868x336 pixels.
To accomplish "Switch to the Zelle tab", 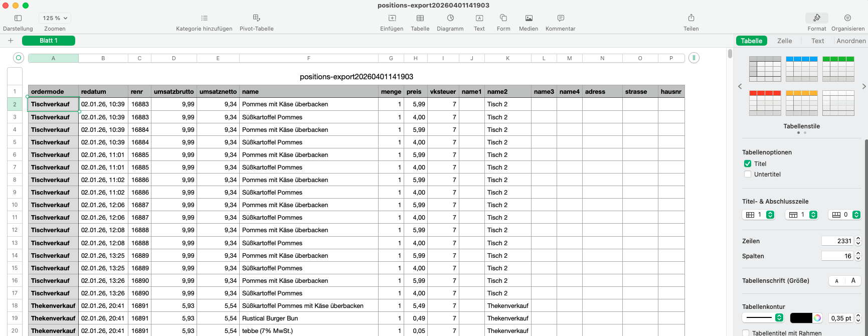I will pyautogui.click(x=784, y=41).
